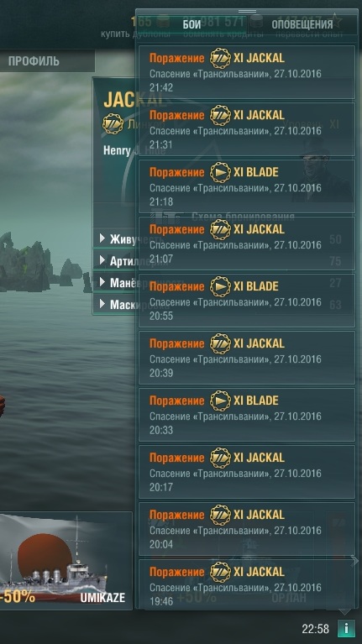Open the defeat entry from 21:31
Screen dimensions: 362x644
pyautogui.click(x=247, y=129)
